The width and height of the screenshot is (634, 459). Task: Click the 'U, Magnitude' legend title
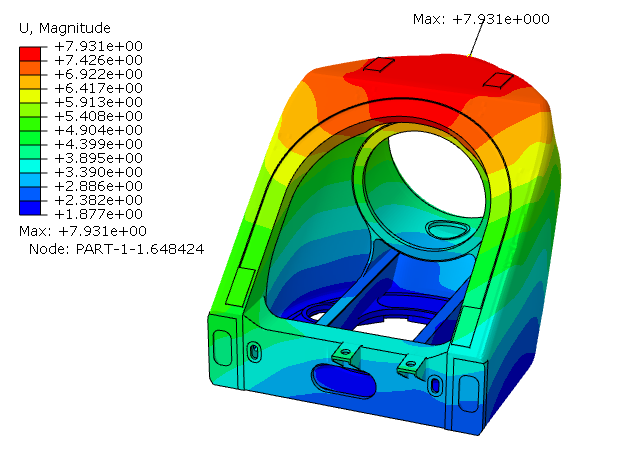65,28
